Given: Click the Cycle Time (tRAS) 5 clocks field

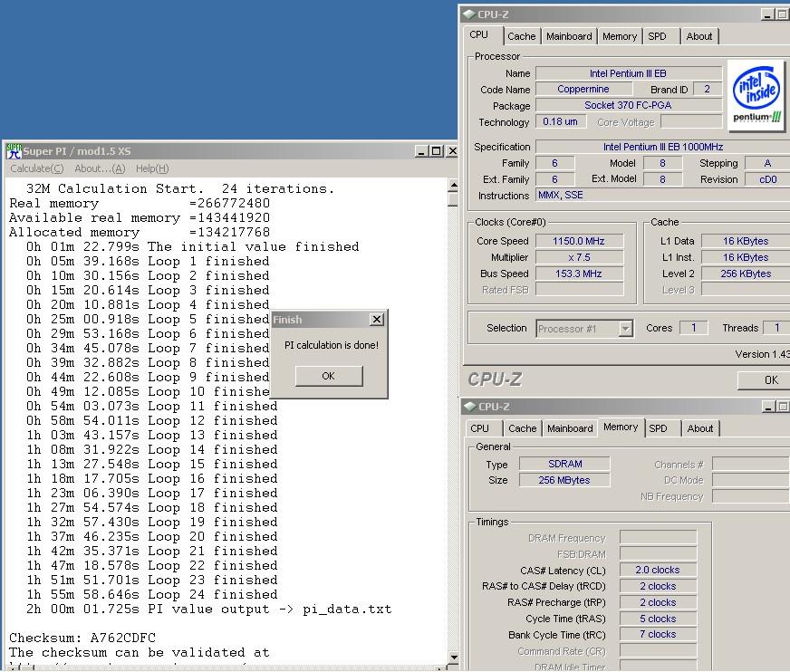Looking at the screenshot, I should click(x=658, y=619).
